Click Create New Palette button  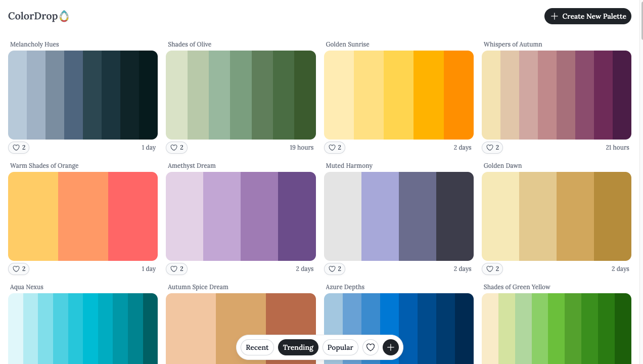pyautogui.click(x=588, y=16)
